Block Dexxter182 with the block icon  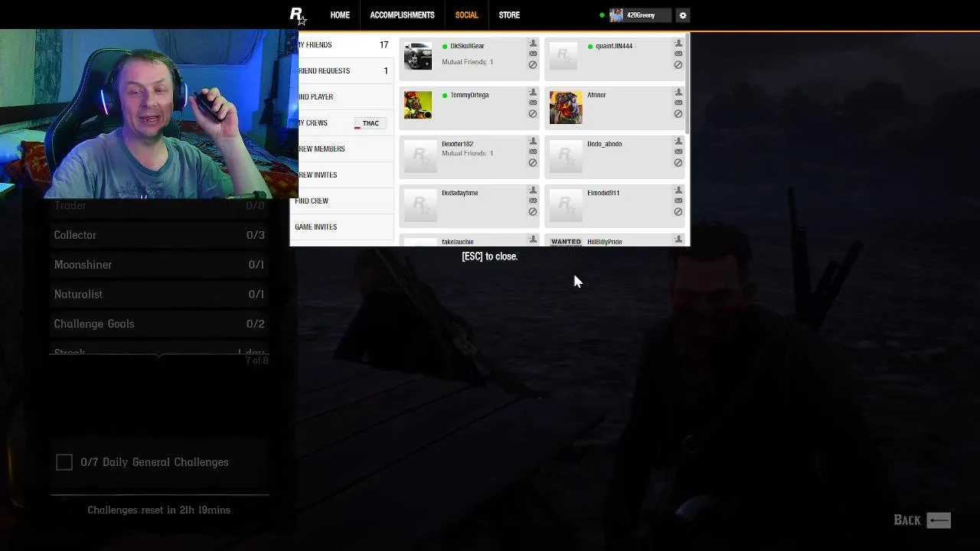(x=533, y=163)
